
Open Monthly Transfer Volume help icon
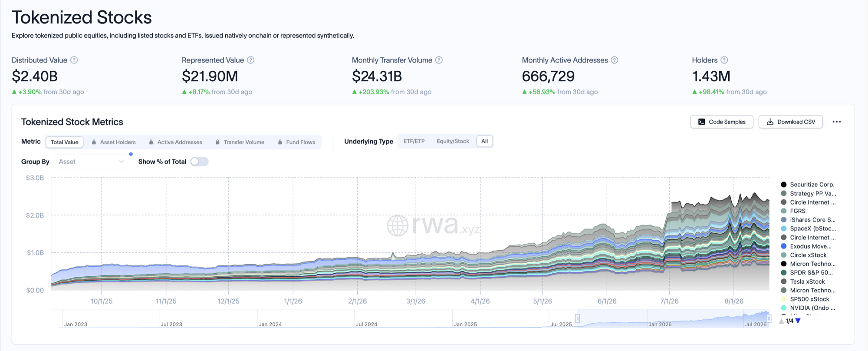coord(439,60)
